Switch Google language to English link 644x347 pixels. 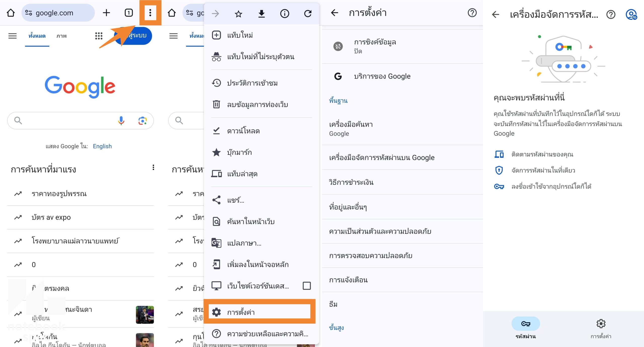tap(102, 146)
